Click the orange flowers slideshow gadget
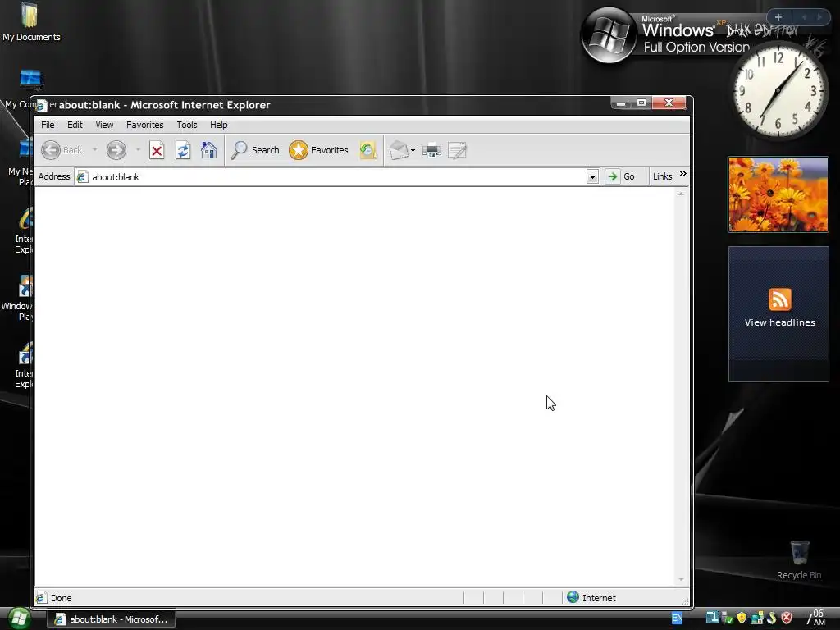Image resolution: width=840 pixels, height=630 pixels. (778, 194)
